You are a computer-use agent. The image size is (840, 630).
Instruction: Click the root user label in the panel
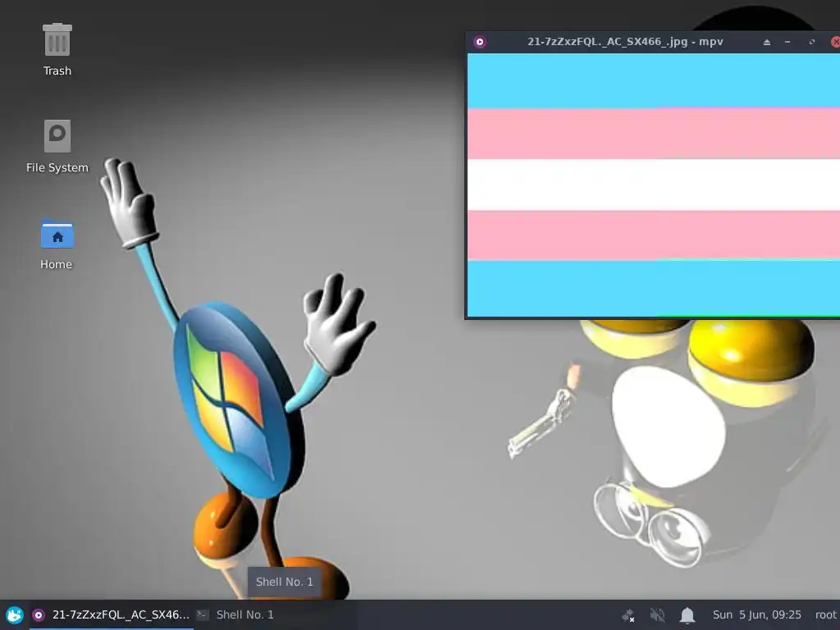825,615
